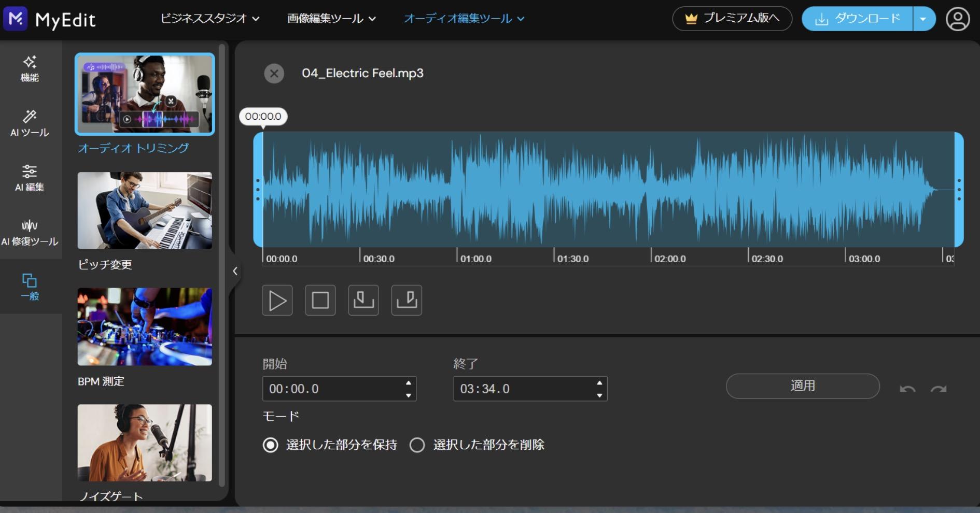This screenshot has height=513, width=980.
Task: Click the 00:00.0 playhead marker bubble
Action: (263, 117)
